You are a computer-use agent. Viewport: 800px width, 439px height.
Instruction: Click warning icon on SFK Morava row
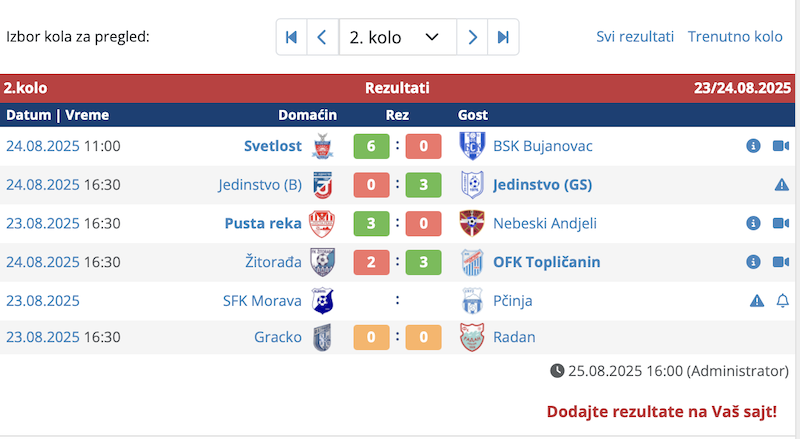757,301
